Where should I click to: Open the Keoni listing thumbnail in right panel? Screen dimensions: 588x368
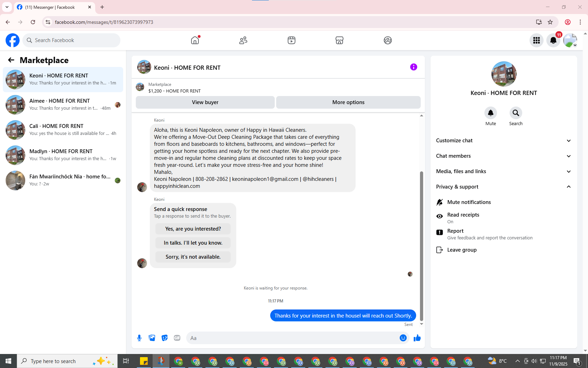(504, 74)
